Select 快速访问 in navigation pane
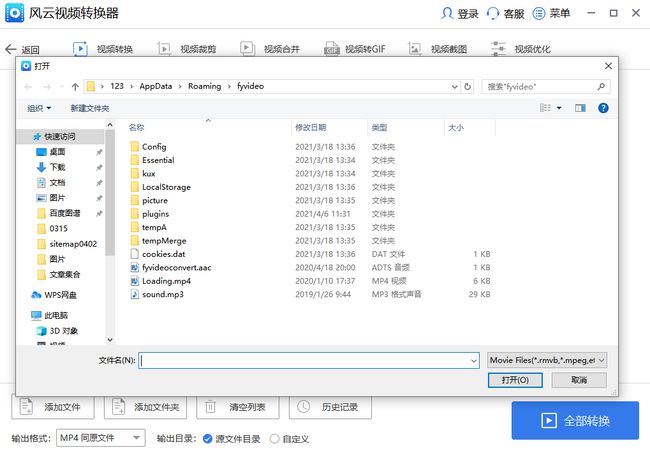Image resolution: width=650 pixels, height=455 pixels. 60,136
